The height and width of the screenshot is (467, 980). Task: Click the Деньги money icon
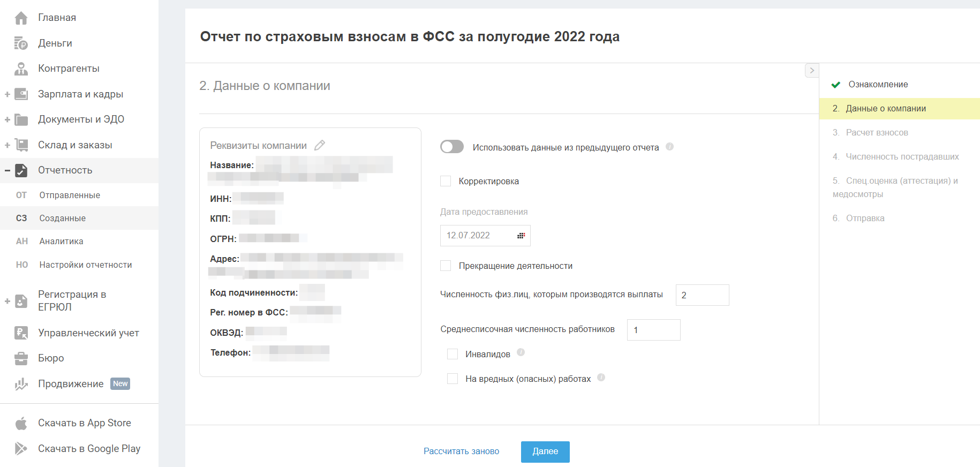[21, 43]
